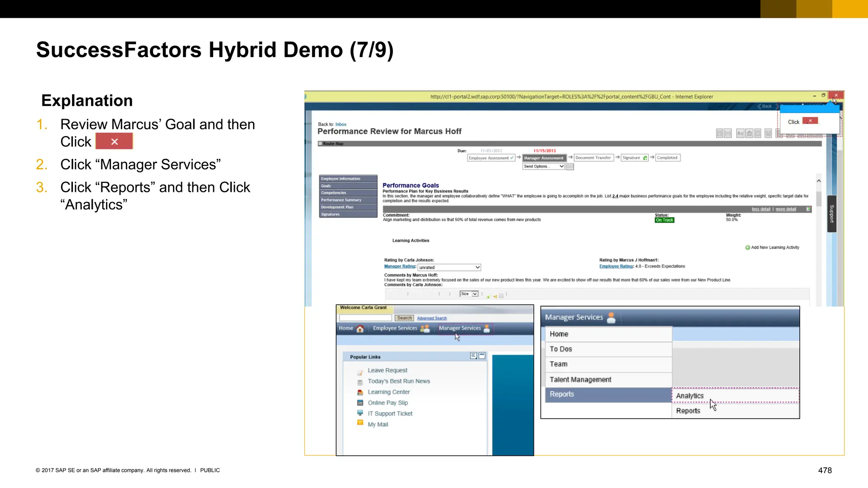This screenshot has height=488, width=868.
Task: Click the edit icon beside more detail
Action: coord(808,209)
